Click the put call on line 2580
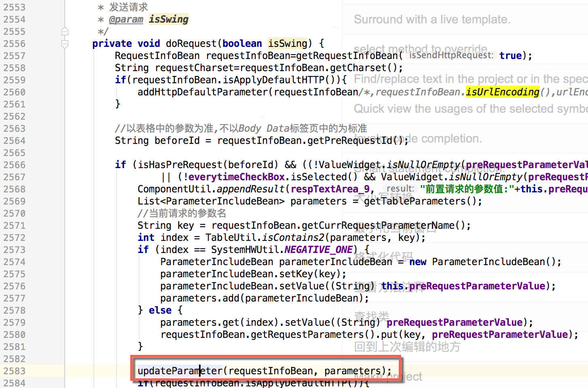Screen dimensions: 588x388 (389, 335)
